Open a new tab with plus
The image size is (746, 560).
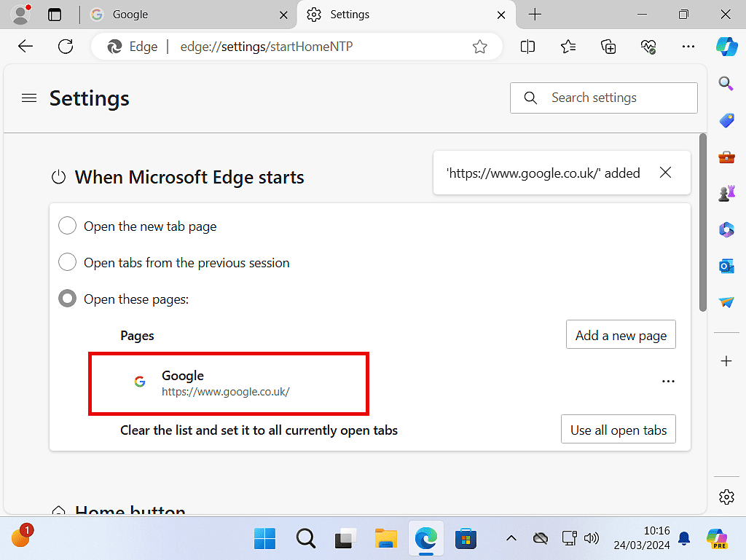pos(535,15)
